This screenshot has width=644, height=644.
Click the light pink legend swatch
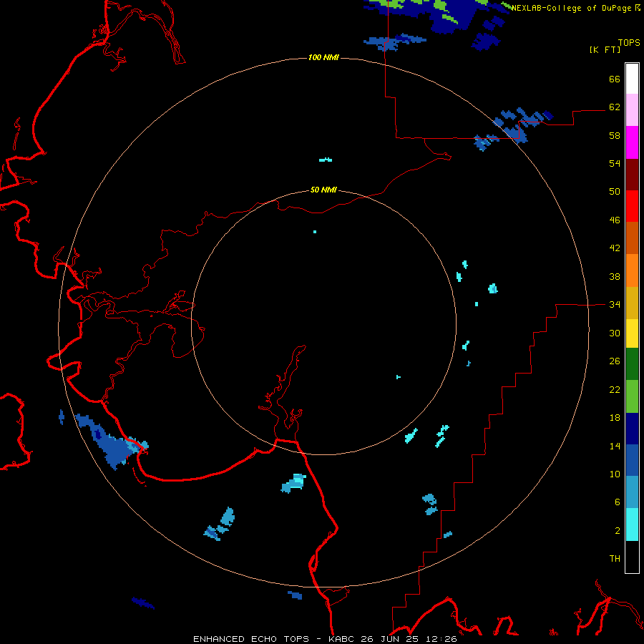click(x=632, y=110)
